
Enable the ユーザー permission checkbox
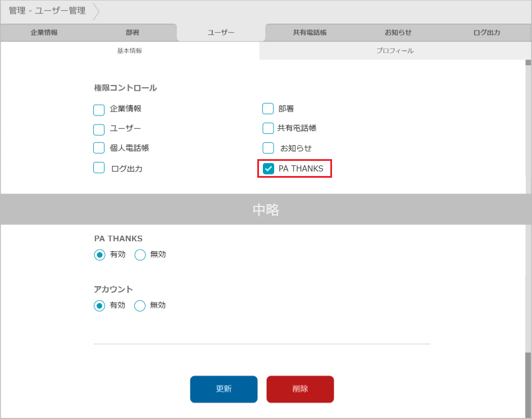99,129
